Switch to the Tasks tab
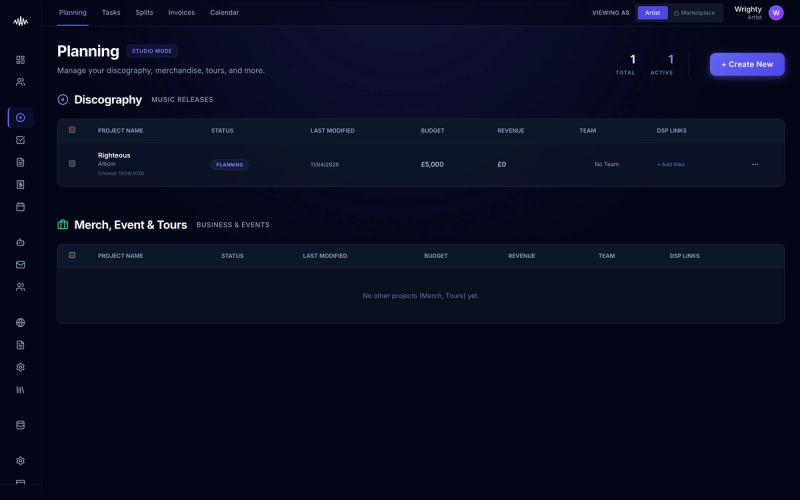Screen dimensions: 800x500 [x=111, y=12]
